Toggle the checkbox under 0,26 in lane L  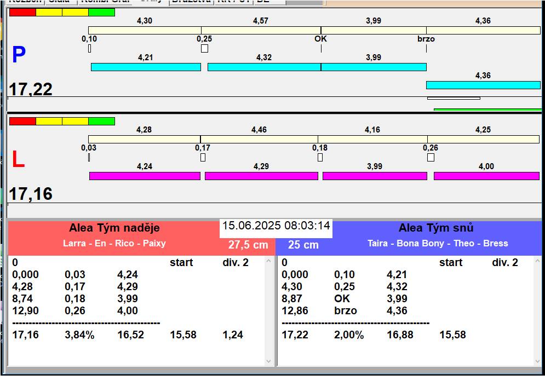431,158
